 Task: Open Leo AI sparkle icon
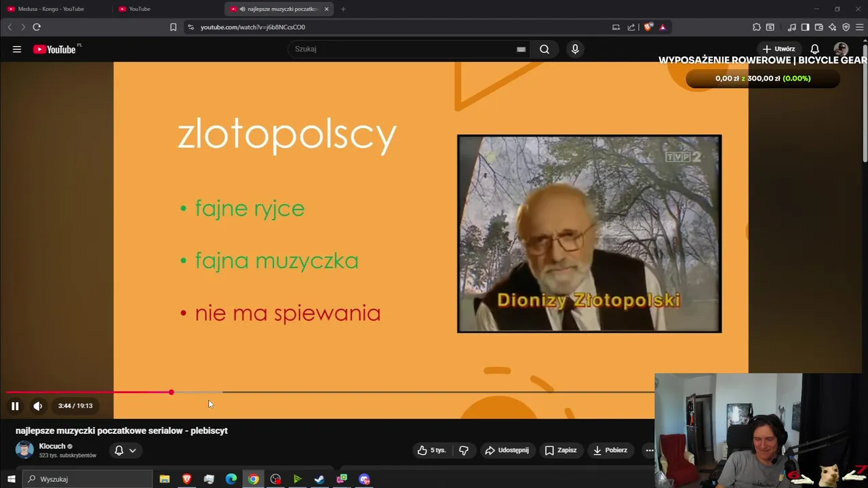point(832,27)
